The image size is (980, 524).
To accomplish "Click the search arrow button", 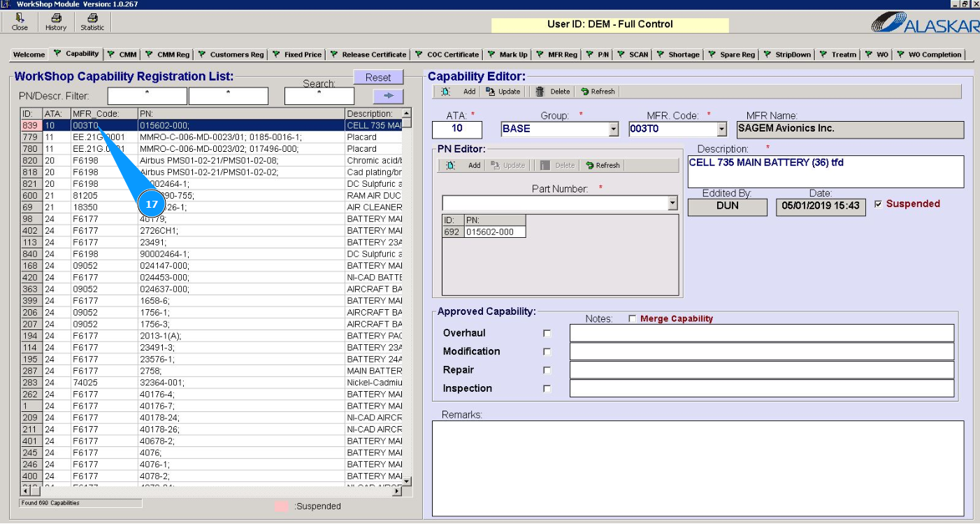I will (x=389, y=96).
